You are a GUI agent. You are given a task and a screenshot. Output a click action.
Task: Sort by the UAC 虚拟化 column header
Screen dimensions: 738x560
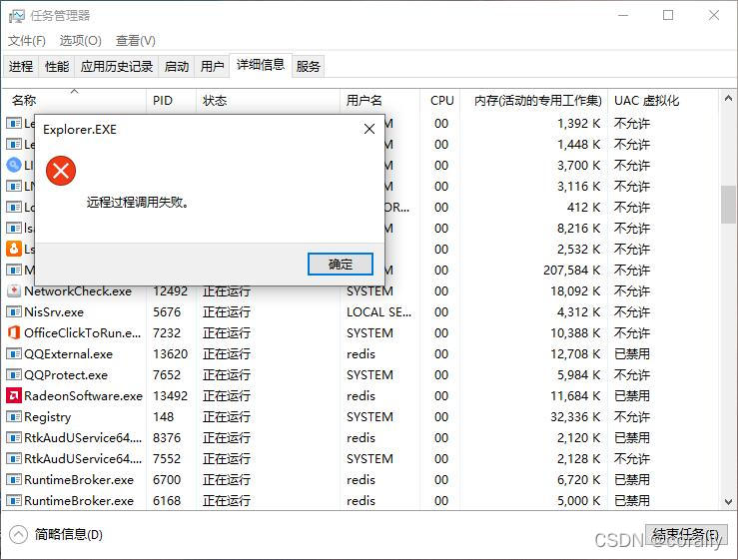[663, 100]
